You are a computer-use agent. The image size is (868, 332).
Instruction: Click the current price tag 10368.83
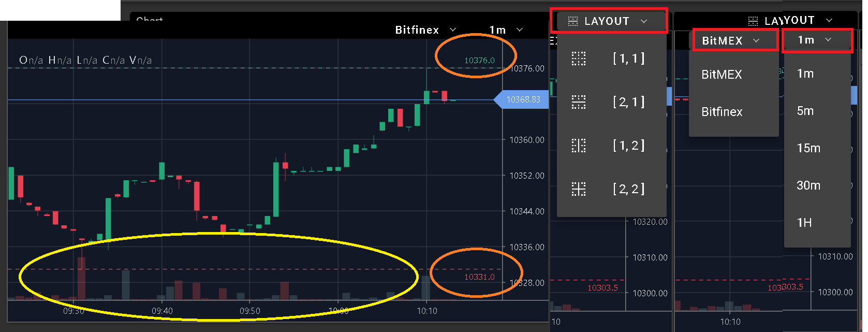[522, 99]
